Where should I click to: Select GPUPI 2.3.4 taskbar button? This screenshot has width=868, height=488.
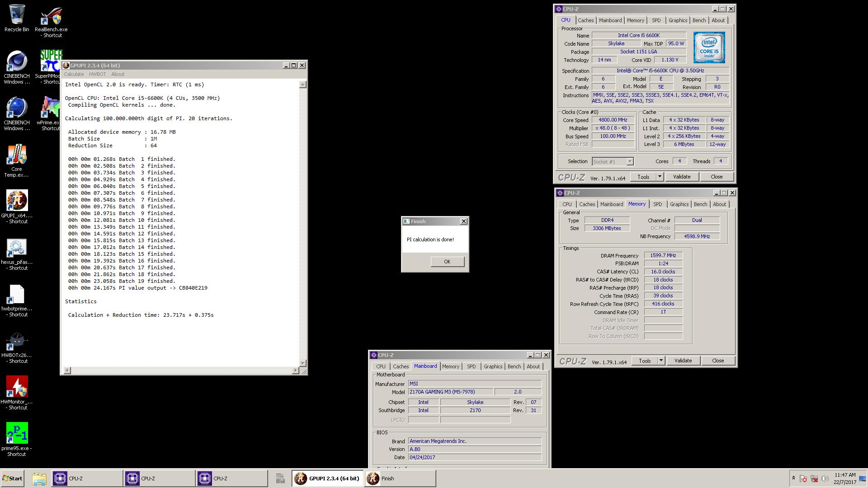tap(327, 479)
